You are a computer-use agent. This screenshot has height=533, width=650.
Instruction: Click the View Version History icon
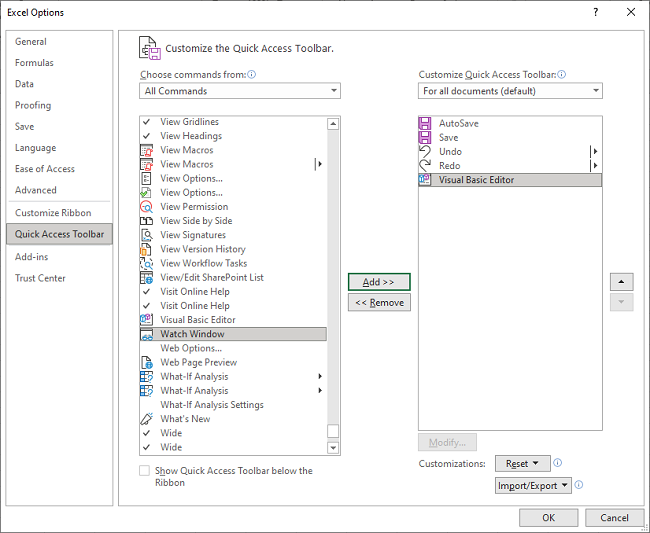147,249
